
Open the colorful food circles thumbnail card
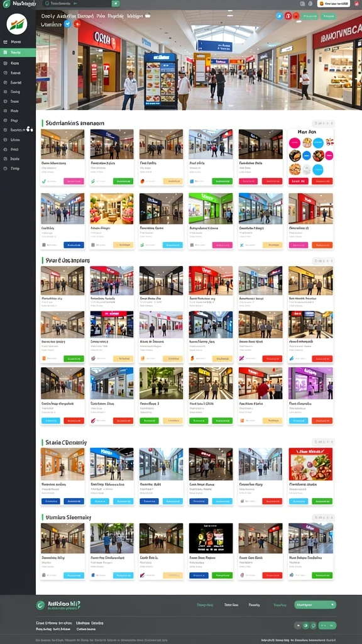point(311,157)
